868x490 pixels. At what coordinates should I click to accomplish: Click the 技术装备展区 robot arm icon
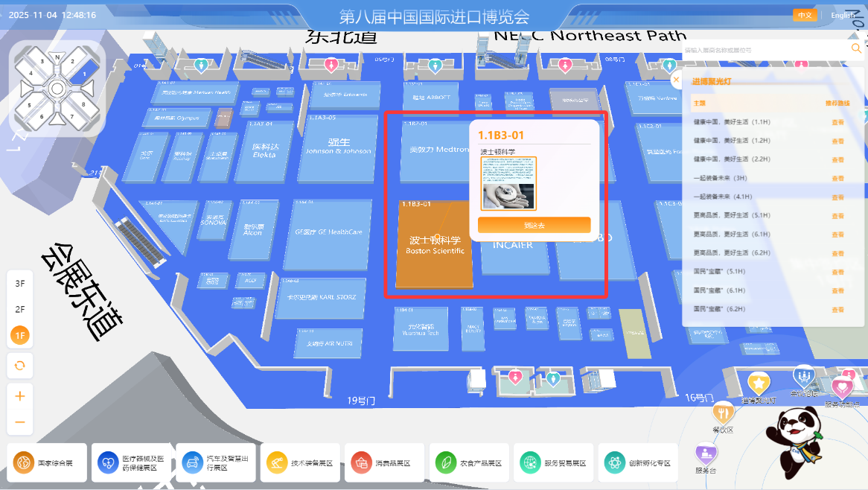coord(276,462)
